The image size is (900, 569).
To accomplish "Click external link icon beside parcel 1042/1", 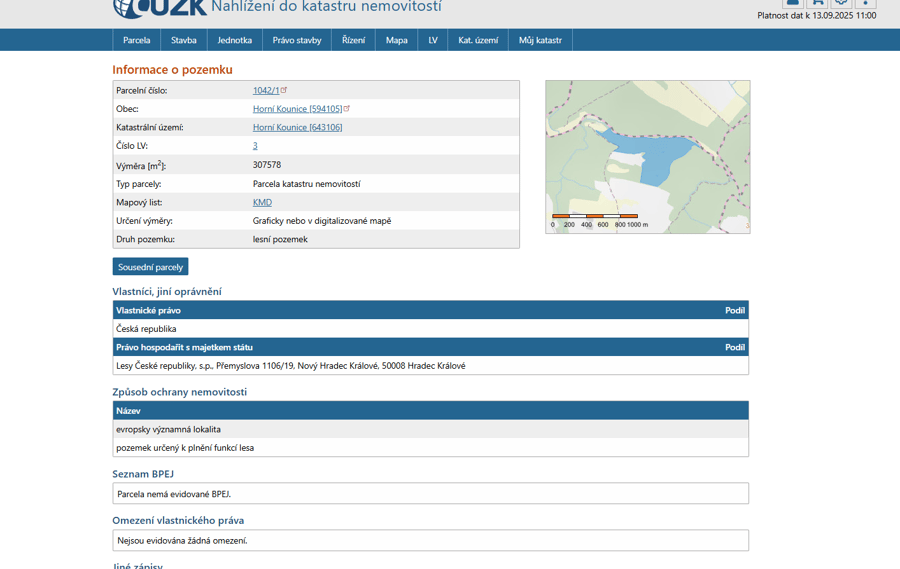I will [284, 90].
